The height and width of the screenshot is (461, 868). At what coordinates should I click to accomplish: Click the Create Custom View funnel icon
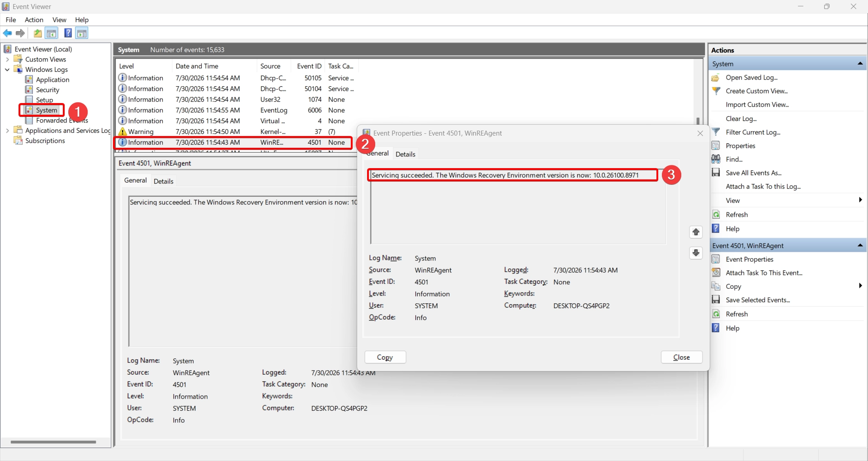716,91
